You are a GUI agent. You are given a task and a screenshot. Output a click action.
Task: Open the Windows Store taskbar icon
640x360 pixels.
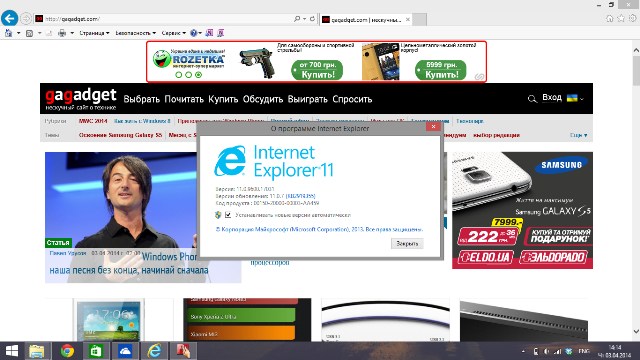(96, 351)
